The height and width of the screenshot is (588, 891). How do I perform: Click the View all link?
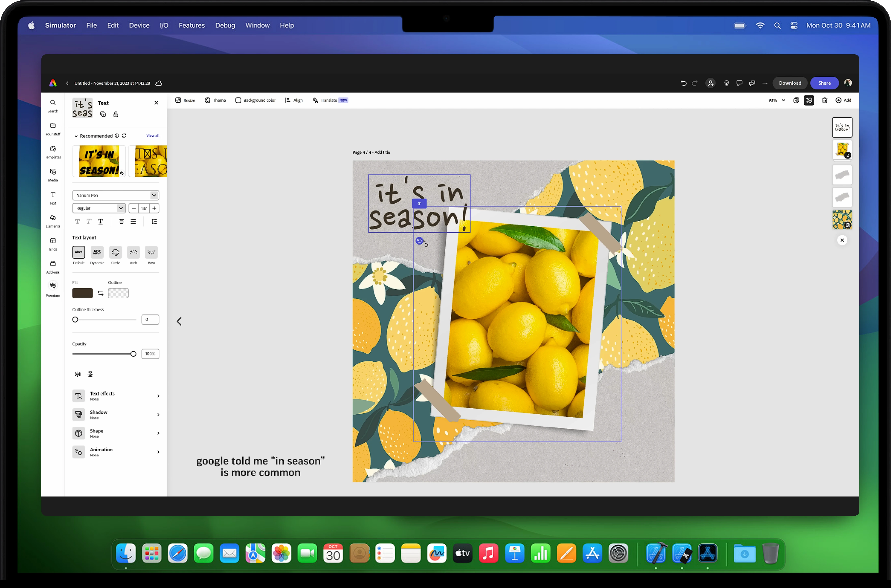pos(153,136)
